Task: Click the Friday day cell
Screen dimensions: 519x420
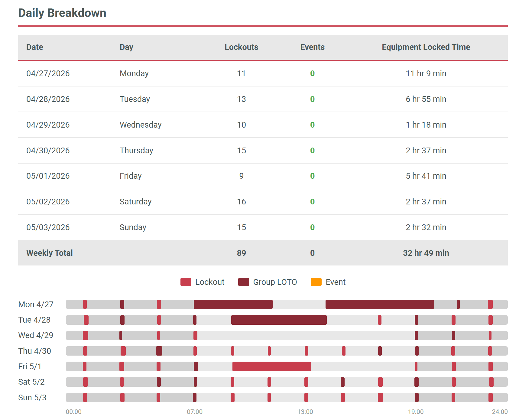Action: [131, 176]
